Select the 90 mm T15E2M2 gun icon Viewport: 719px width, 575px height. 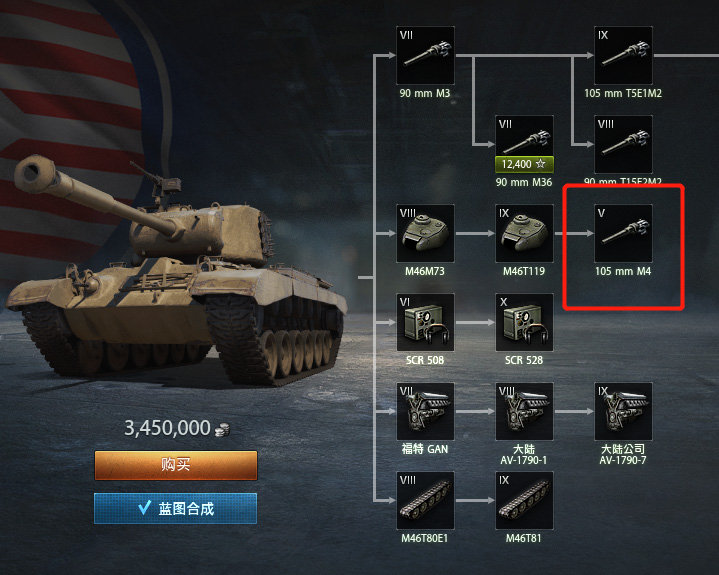point(623,144)
